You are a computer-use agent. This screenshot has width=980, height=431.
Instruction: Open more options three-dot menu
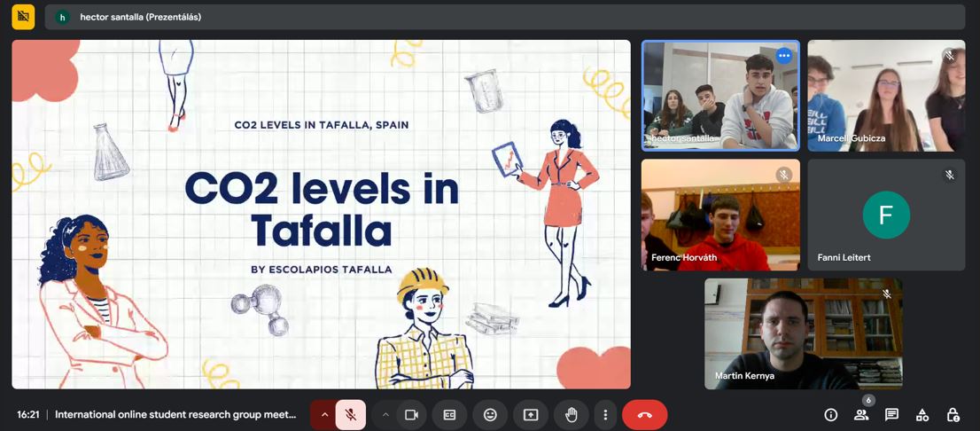tap(605, 415)
